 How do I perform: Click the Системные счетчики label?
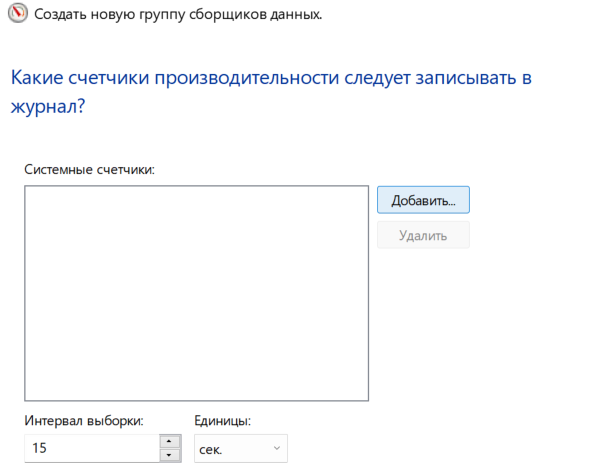point(90,169)
